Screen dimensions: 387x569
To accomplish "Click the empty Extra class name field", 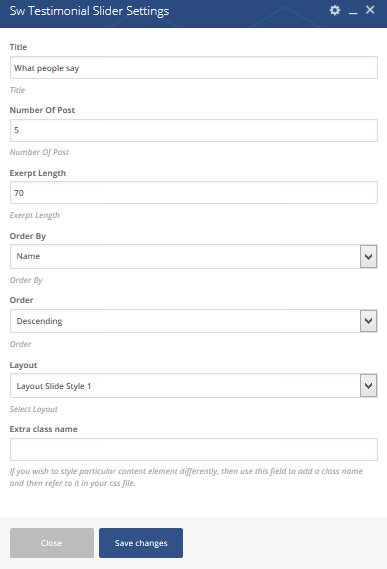I will tap(194, 449).
